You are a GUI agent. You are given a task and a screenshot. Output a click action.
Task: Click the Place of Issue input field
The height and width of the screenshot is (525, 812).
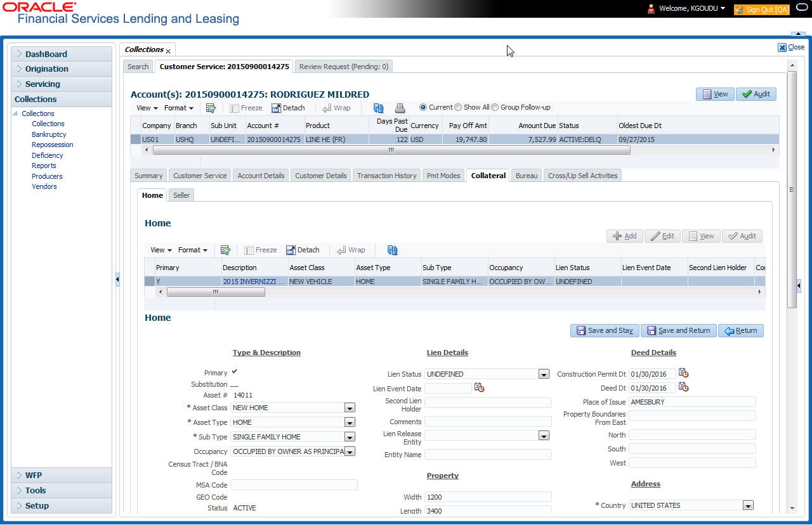tap(692, 402)
